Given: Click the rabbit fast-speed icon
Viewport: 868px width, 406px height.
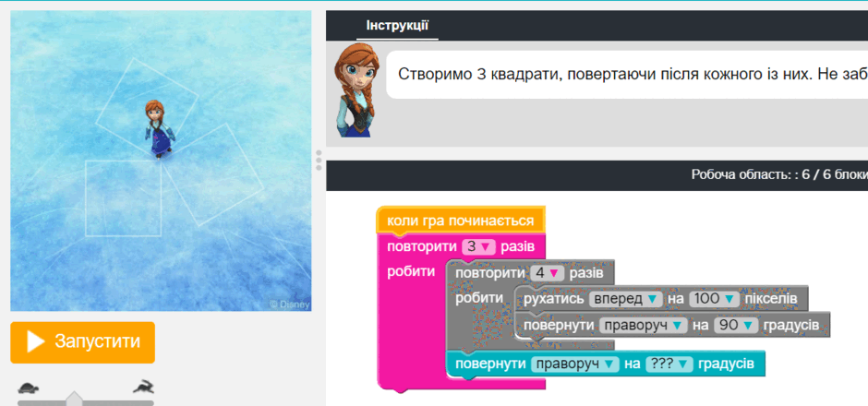Looking at the screenshot, I should click(143, 387).
